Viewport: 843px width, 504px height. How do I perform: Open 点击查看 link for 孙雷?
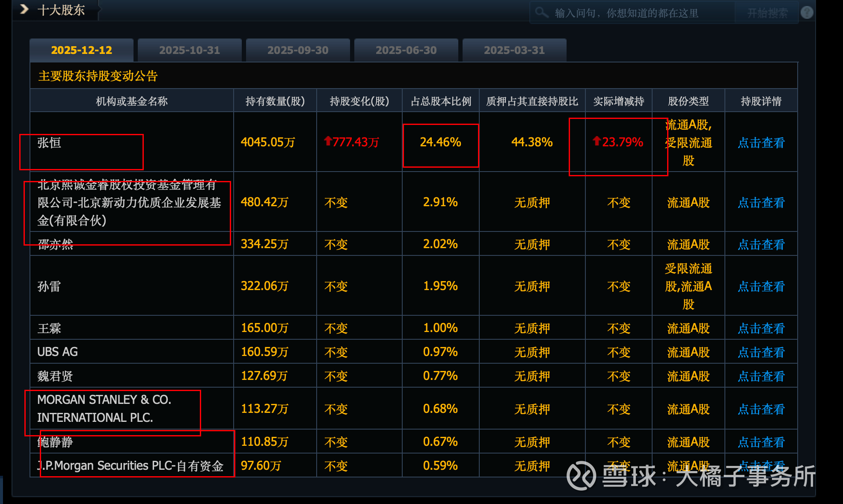(x=761, y=287)
